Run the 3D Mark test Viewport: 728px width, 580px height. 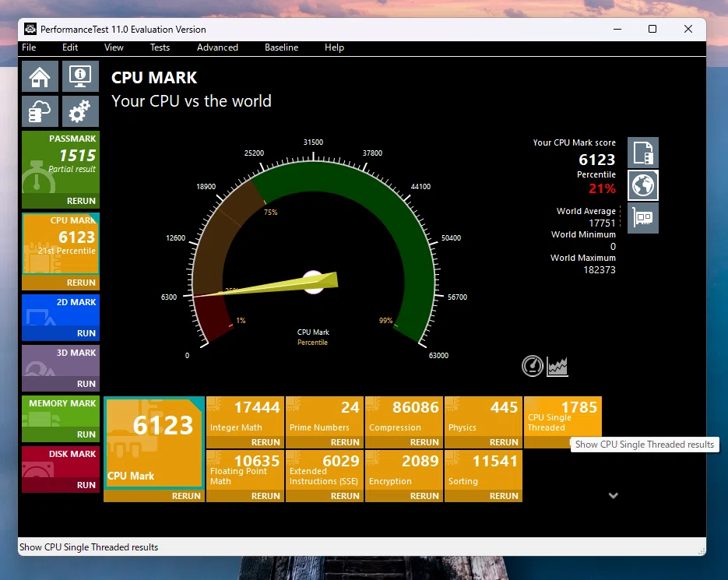[61, 384]
